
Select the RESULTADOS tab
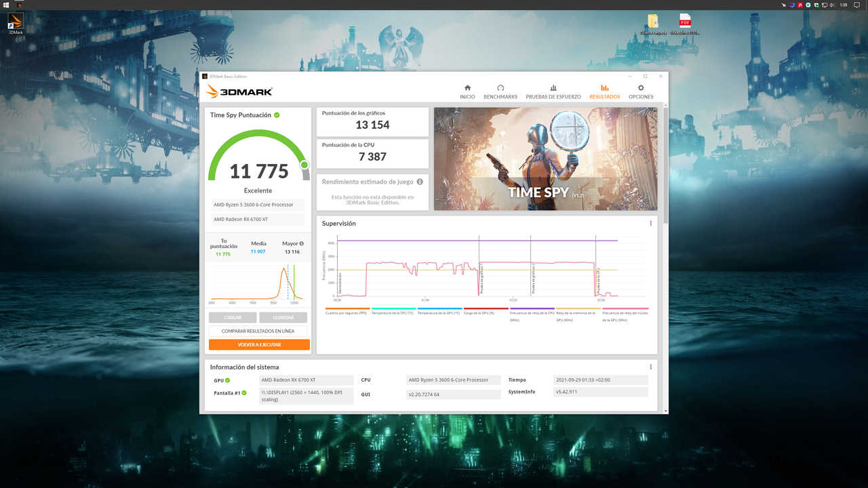point(605,91)
